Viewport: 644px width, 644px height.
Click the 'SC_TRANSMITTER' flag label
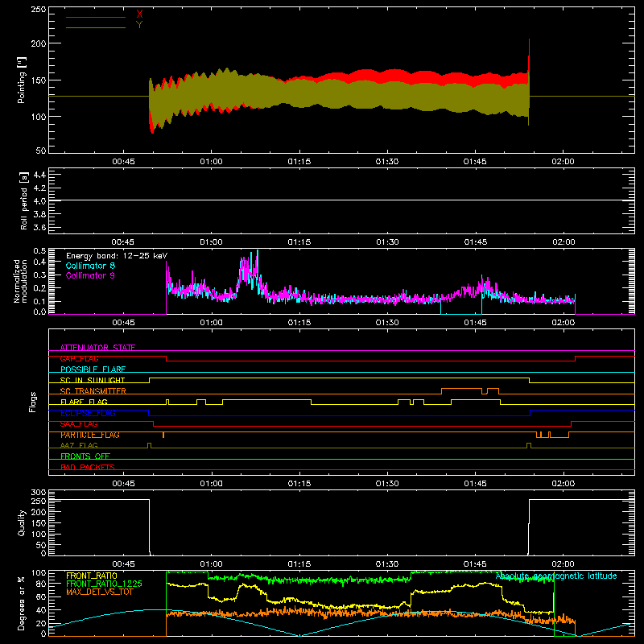pos(93,391)
